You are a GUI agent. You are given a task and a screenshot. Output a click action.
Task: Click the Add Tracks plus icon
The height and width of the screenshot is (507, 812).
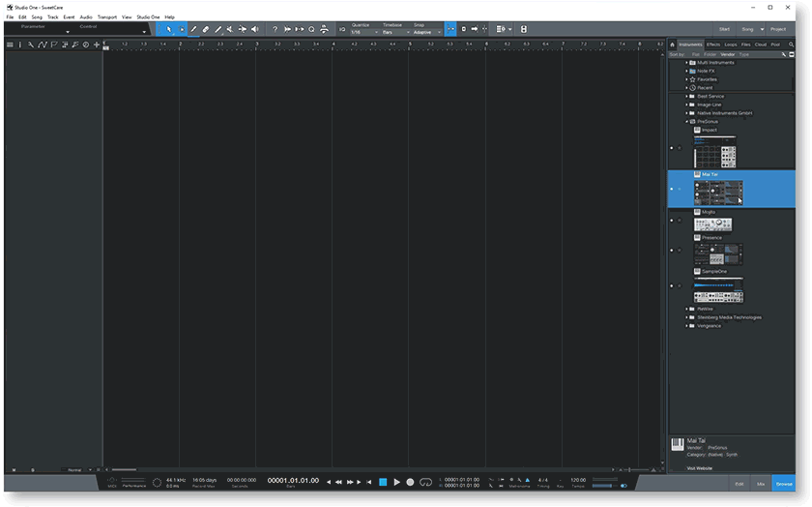(97, 45)
